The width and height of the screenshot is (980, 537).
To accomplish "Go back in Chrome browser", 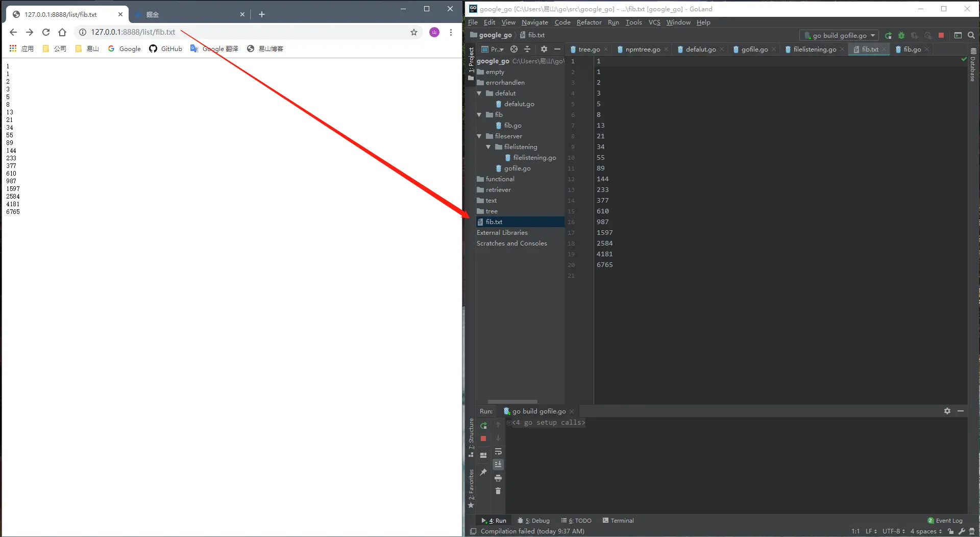I will [13, 32].
